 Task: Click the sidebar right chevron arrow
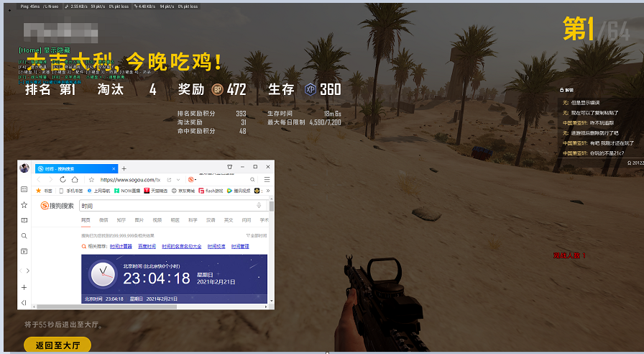pyautogui.click(x=28, y=271)
